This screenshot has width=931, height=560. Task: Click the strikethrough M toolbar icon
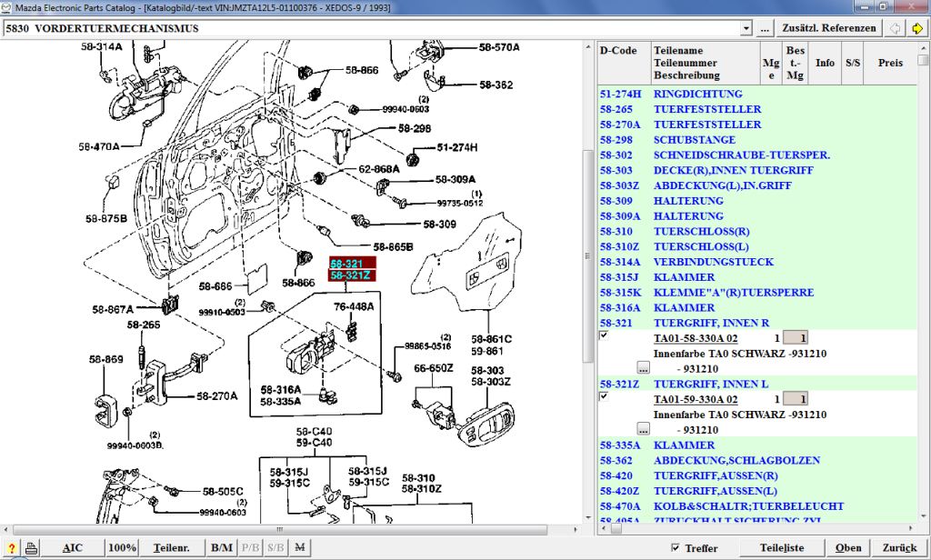[x=299, y=548]
